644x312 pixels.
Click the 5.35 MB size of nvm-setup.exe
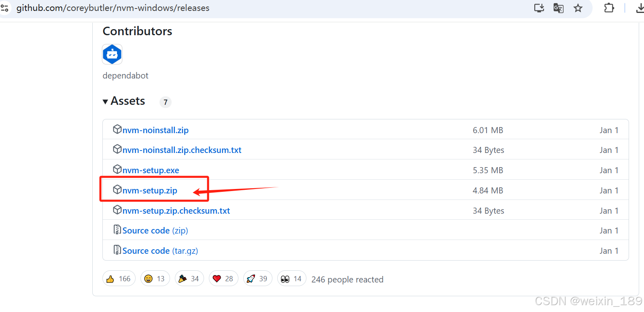pos(488,170)
